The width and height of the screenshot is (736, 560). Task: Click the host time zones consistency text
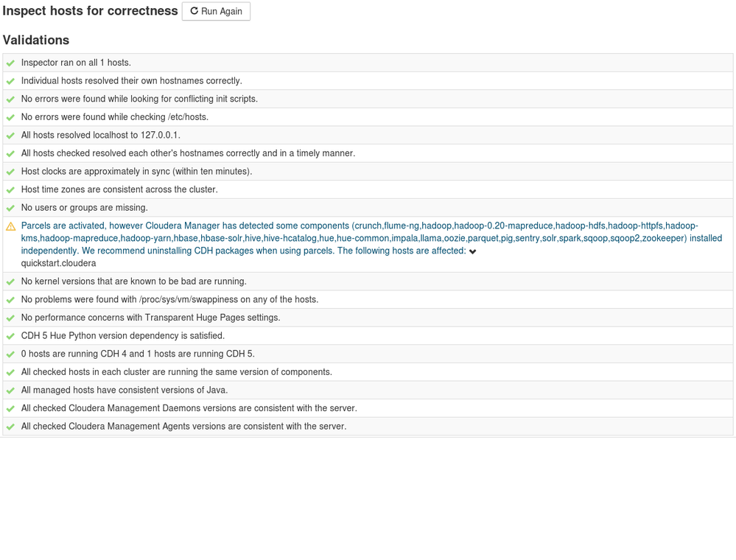[x=119, y=189]
